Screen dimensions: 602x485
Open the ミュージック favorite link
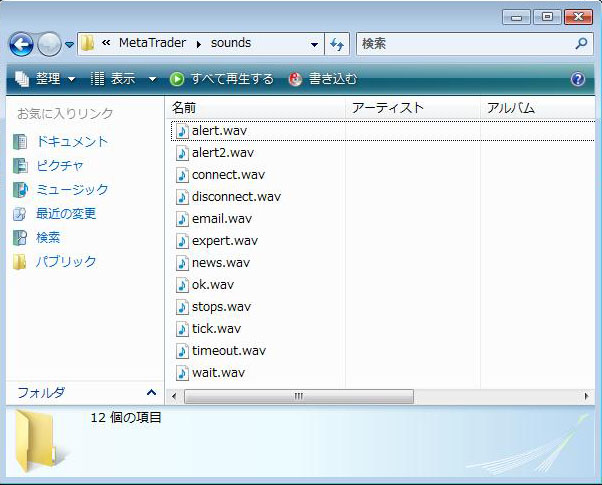[72, 189]
